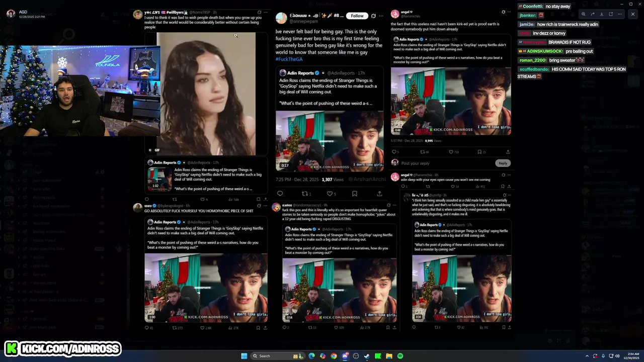Like the liv tweet with 42 likes
The height and width of the screenshot is (362, 644).
click(x=460, y=327)
